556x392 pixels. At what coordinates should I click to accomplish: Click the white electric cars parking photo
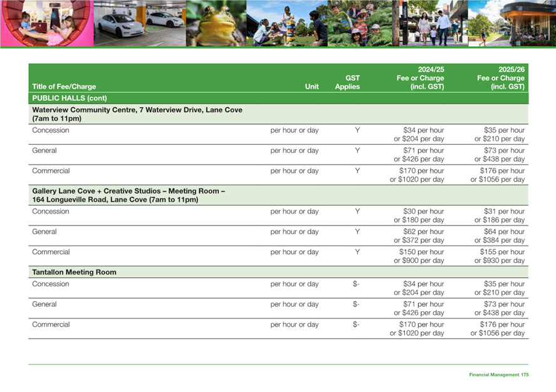click(x=140, y=23)
